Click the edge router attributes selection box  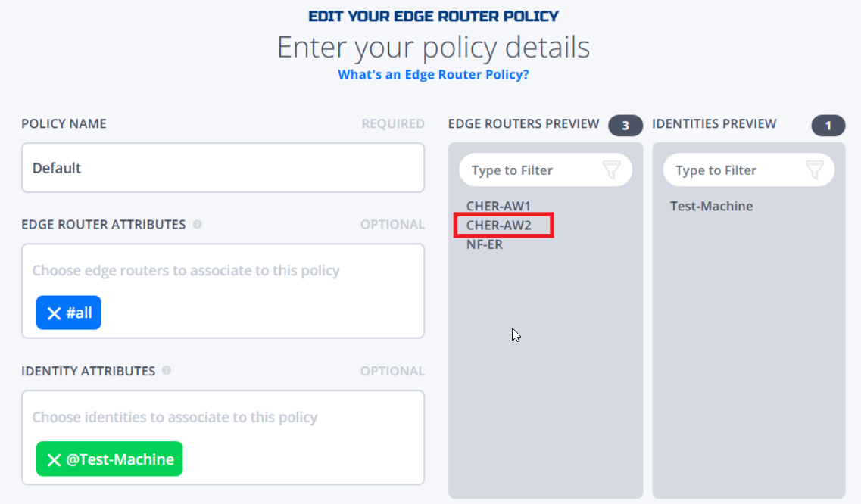(x=223, y=291)
